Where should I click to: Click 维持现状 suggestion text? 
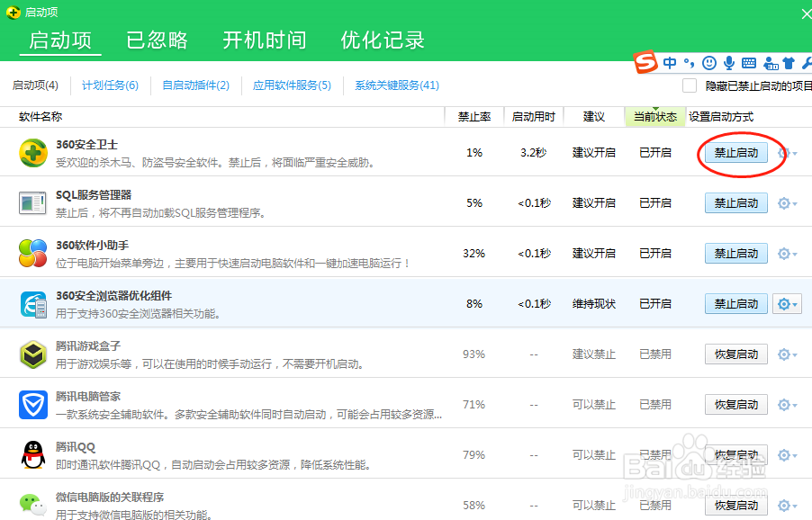593,304
